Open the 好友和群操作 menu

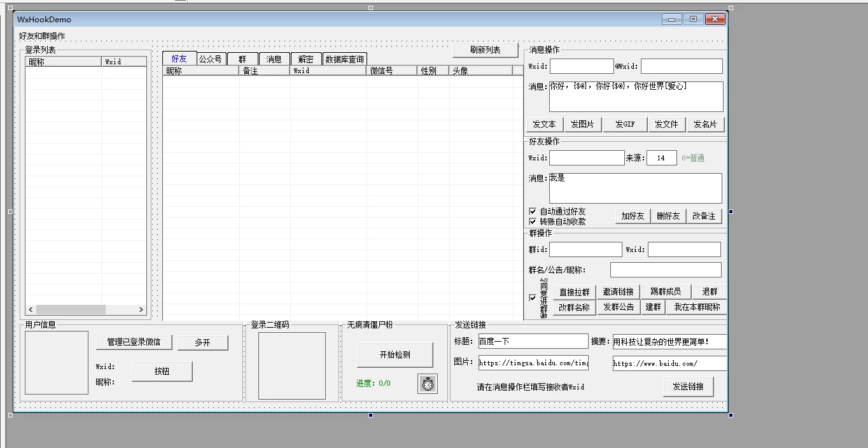pyautogui.click(x=40, y=36)
